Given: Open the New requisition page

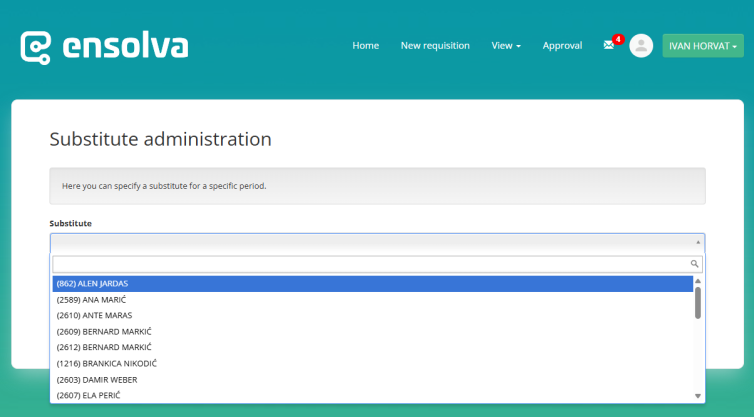Looking at the screenshot, I should pyautogui.click(x=435, y=46).
